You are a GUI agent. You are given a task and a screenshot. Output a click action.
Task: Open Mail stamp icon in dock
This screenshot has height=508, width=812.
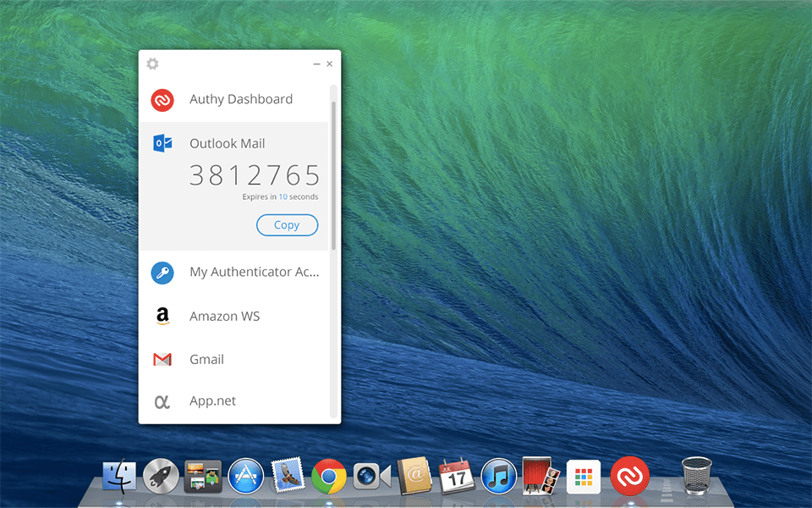pyautogui.click(x=288, y=475)
